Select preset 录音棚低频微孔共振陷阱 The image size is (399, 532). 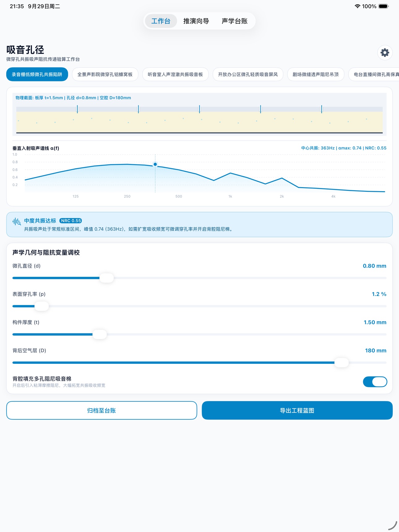coord(37,74)
